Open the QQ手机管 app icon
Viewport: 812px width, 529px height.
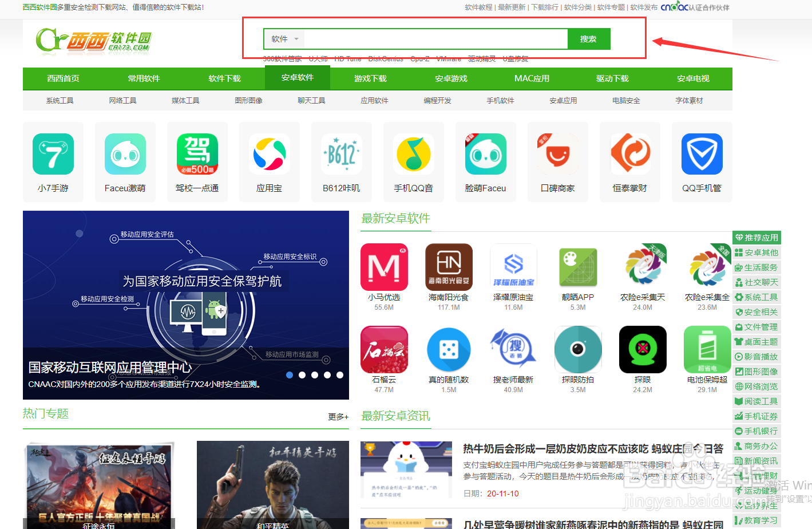(702, 154)
